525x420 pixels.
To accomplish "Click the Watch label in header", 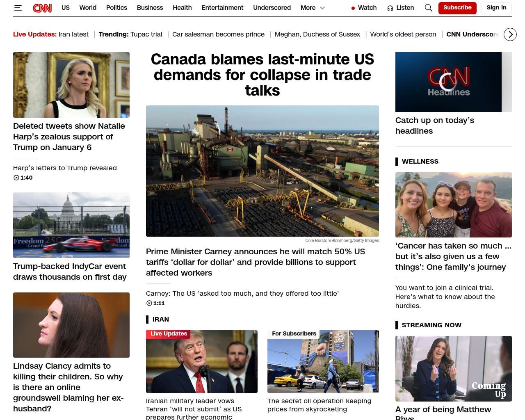I will pos(367,8).
